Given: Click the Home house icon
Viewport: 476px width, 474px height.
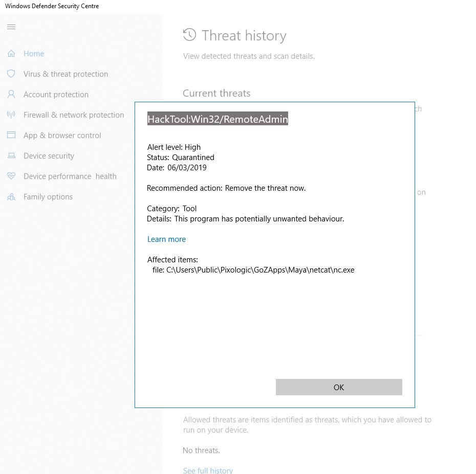Looking at the screenshot, I should [x=11, y=53].
